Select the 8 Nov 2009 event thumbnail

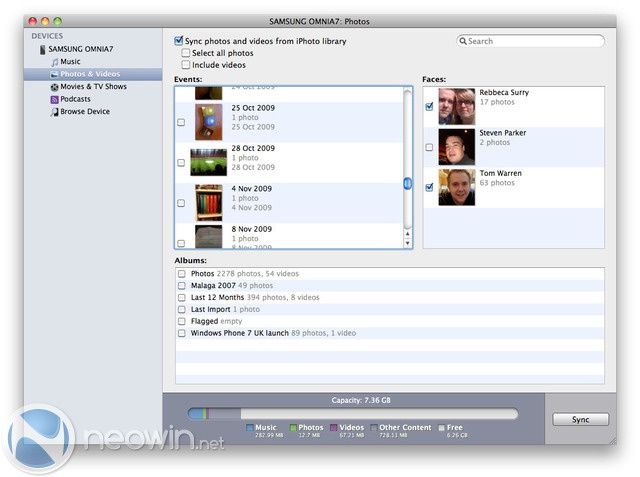coord(209,237)
